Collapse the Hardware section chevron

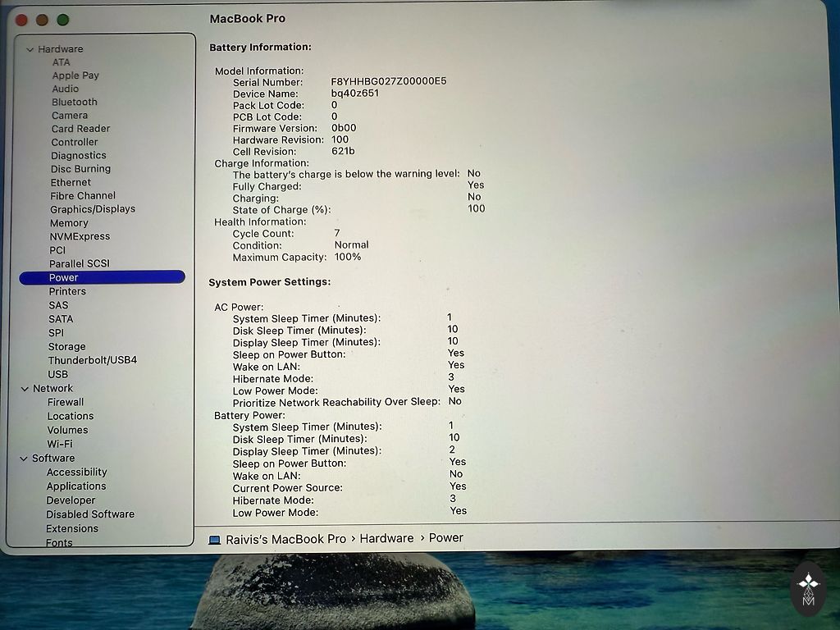point(30,49)
